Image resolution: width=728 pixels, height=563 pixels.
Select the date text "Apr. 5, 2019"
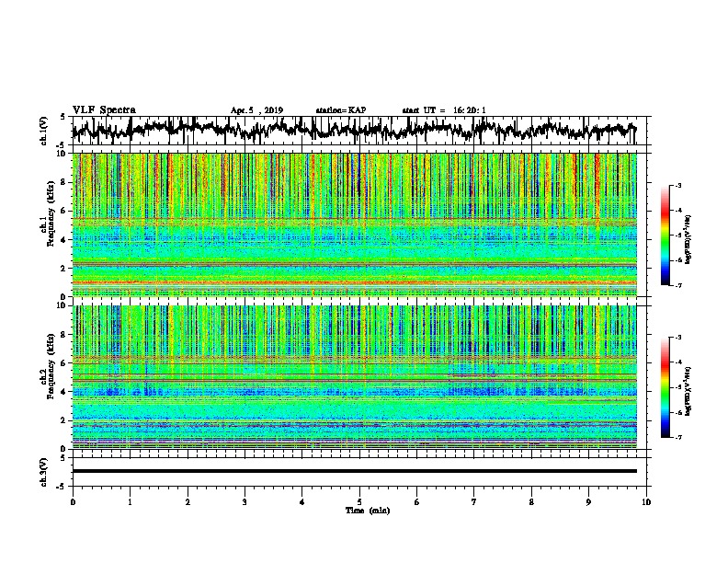click(256, 110)
